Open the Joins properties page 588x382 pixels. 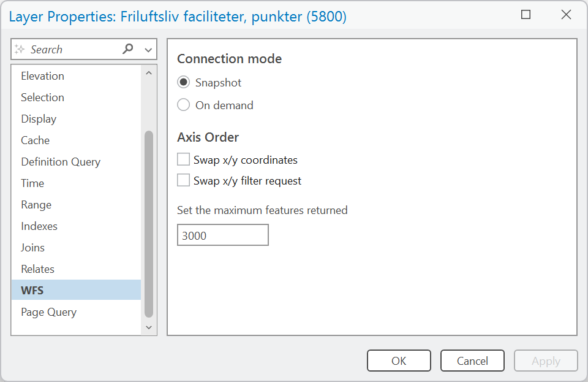pyautogui.click(x=32, y=248)
